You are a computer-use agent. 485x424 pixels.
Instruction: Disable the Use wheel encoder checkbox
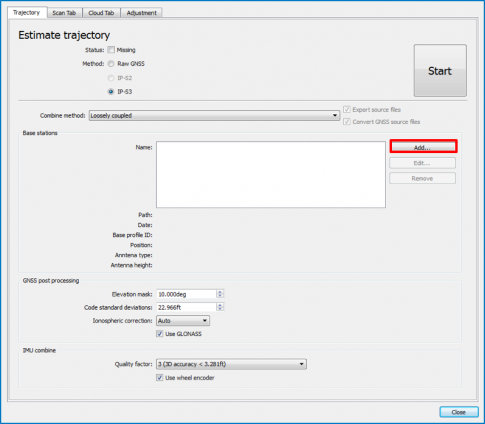tap(160, 378)
